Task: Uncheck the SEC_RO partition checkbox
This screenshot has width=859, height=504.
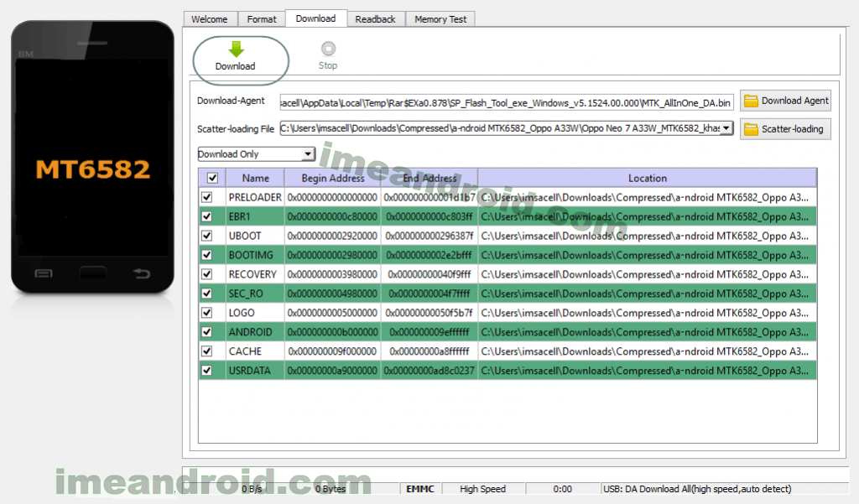Action: (206, 294)
